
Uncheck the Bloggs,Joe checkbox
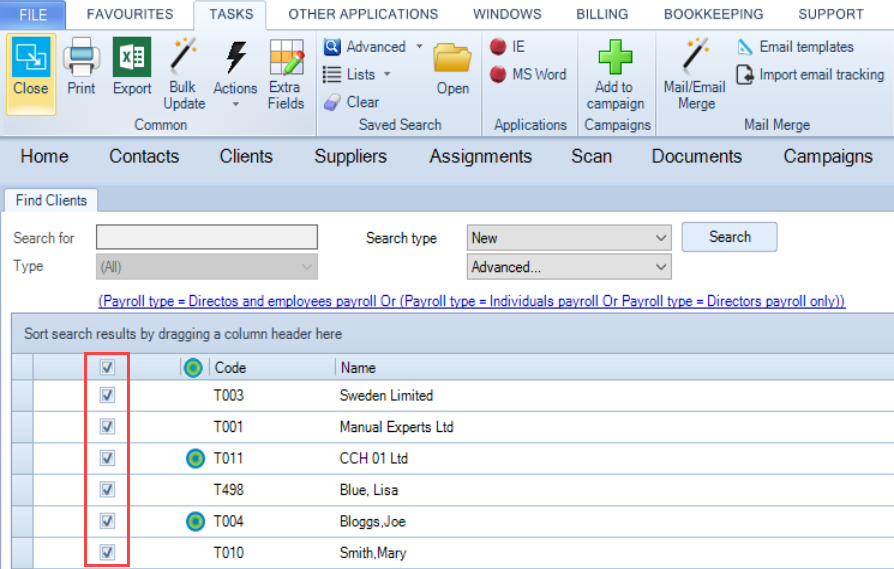click(x=107, y=521)
